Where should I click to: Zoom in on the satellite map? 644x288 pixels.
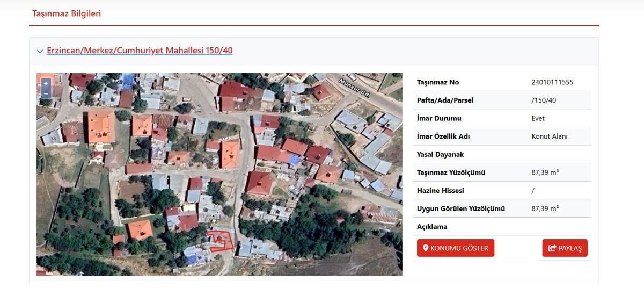[46, 84]
